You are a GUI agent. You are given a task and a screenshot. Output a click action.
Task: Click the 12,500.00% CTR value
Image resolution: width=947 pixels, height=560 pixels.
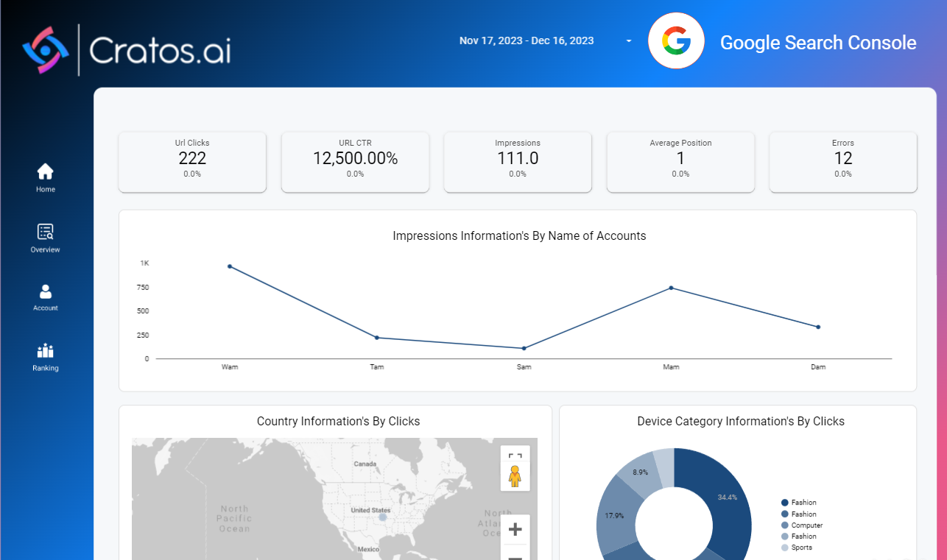[x=355, y=158]
